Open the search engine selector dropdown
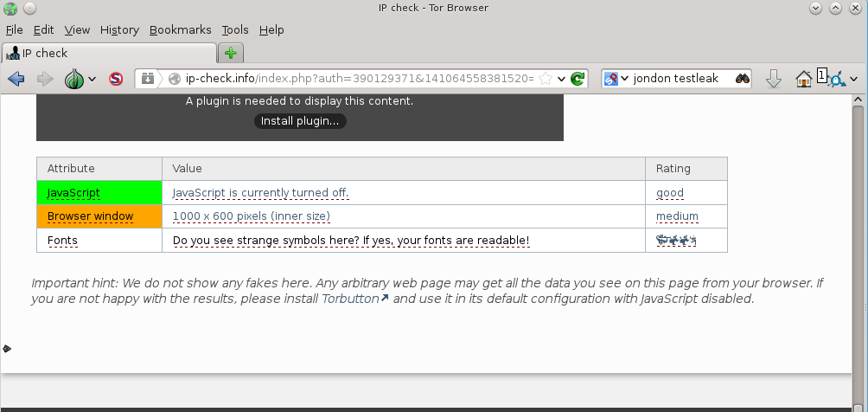868x412 pixels. 616,79
